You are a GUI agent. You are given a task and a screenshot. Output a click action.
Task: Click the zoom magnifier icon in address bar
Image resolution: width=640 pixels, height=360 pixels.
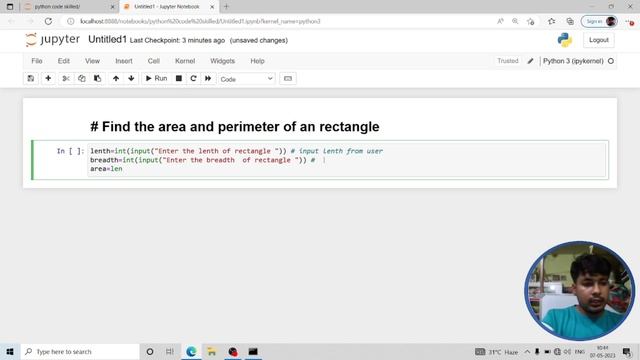click(x=515, y=21)
